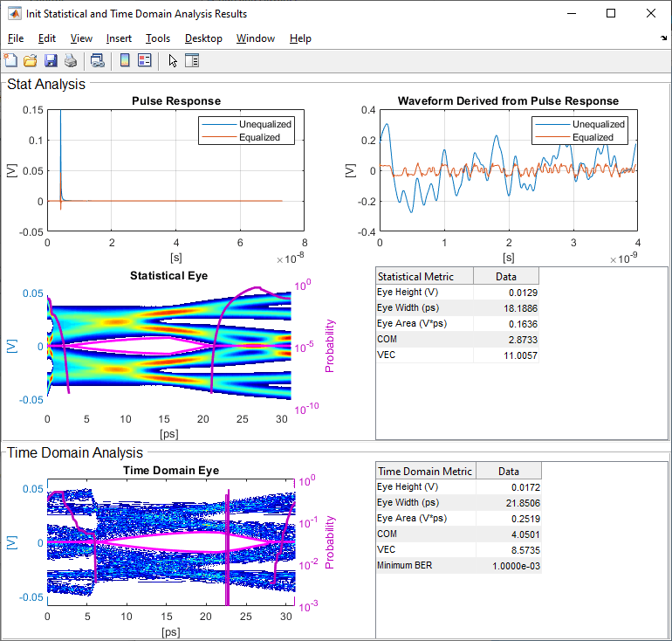Open the Property Inspector from the toolbar

tap(192, 60)
